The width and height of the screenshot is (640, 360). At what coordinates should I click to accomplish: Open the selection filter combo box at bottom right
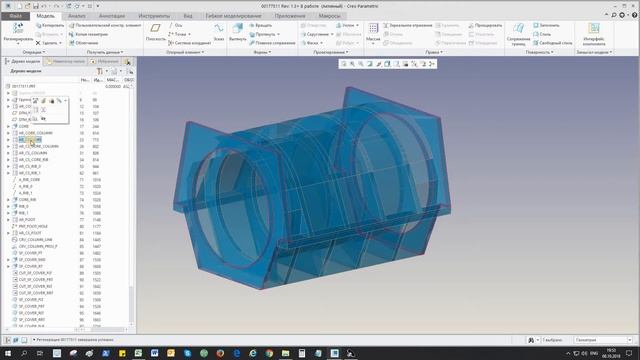point(603,340)
